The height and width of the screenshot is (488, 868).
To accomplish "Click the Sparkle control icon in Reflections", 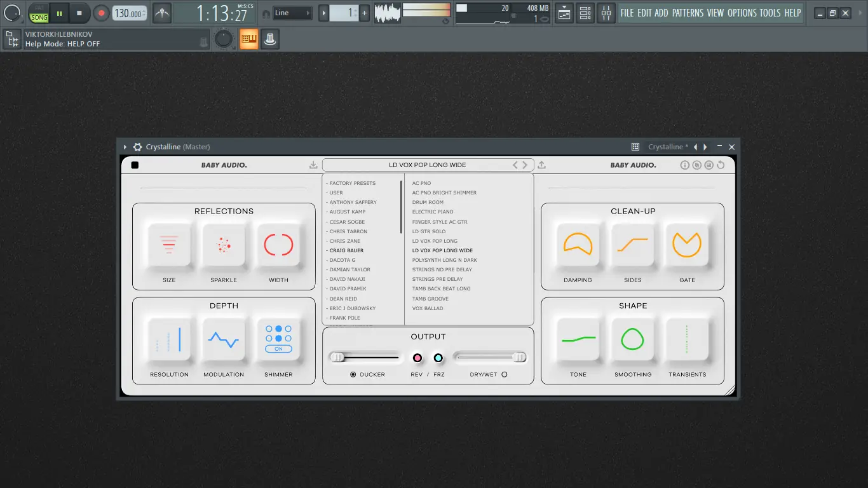I will [x=224, y=245].
